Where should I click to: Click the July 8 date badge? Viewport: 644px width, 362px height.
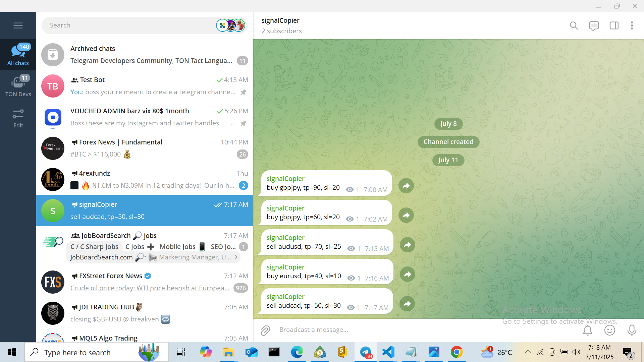point(448,124)
